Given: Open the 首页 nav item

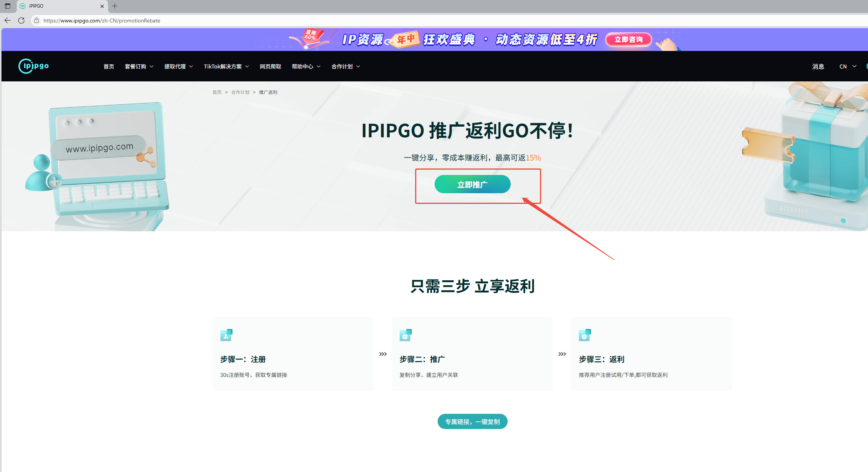Looking at the screenshot, I should 109,67.
